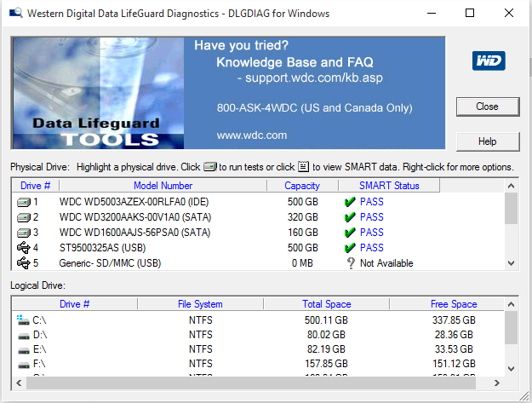Select the E:\ logical drive label

click(39, 349)
